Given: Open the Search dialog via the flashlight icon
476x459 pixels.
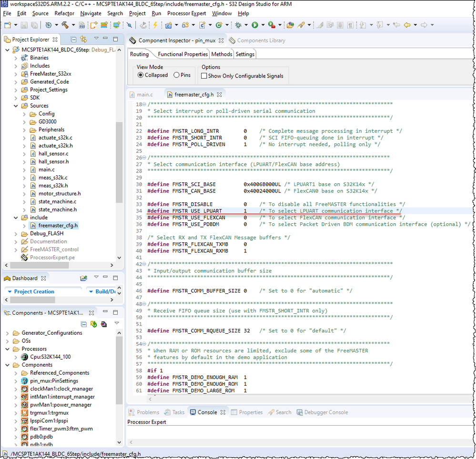Looking at the screenshot, I should (x=302, y=25).
